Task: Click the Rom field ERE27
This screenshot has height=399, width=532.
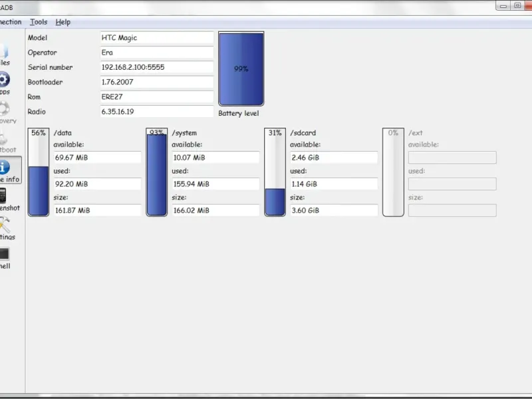Action: [157, 96]
